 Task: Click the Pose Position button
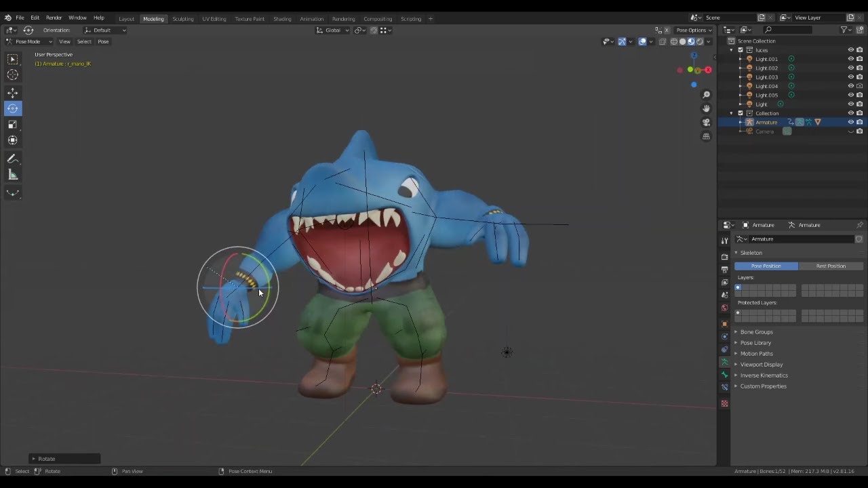pyautogui.click(x=766, y=266)
